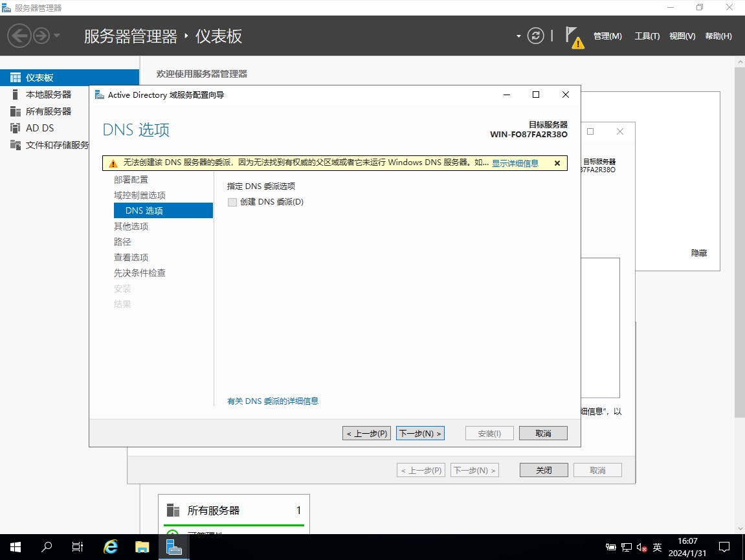
Task: Dismiss the yellow DNS warning banner
Action: (557, 163)
